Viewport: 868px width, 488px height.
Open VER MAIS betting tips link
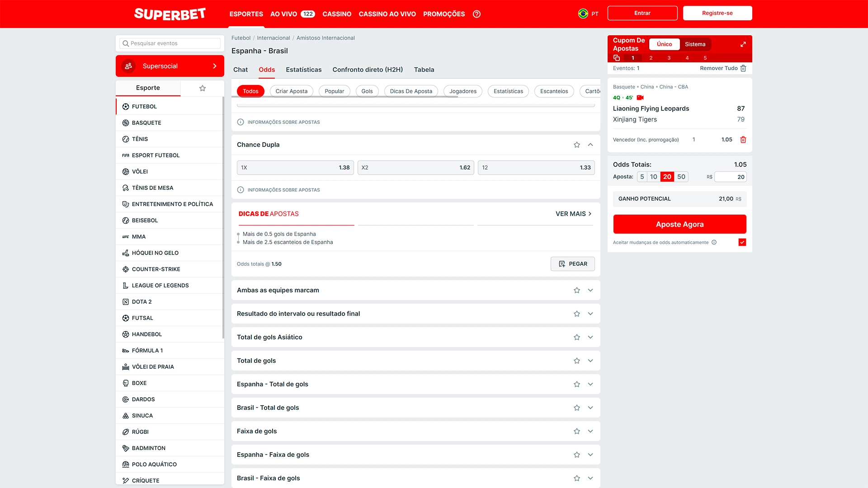click(x=574, y=214)
